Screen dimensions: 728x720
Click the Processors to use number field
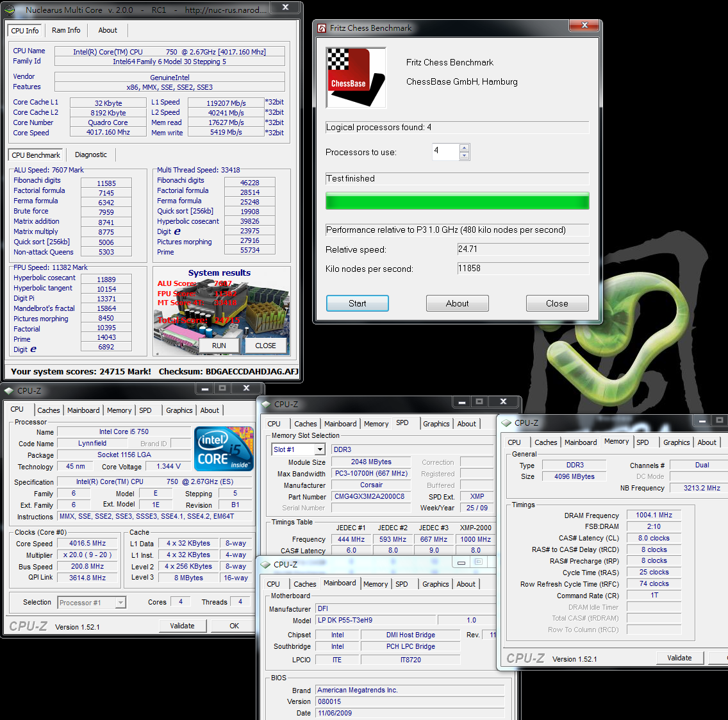[446, 152]
